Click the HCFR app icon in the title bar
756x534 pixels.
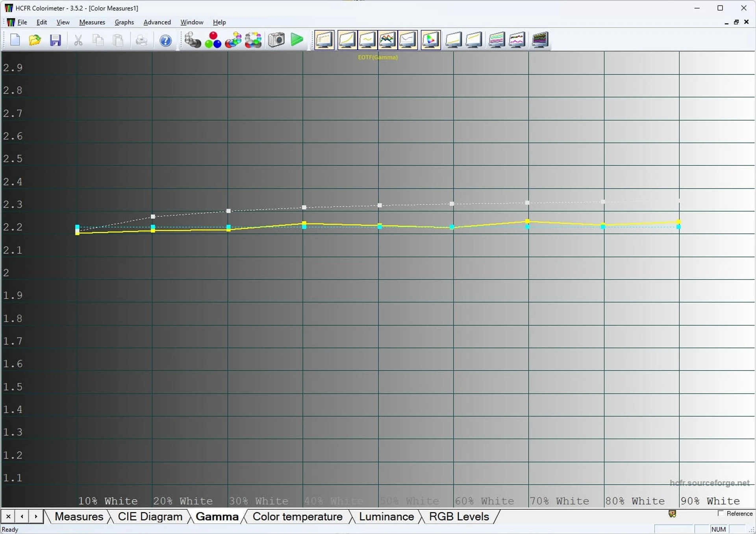[8, 8]
